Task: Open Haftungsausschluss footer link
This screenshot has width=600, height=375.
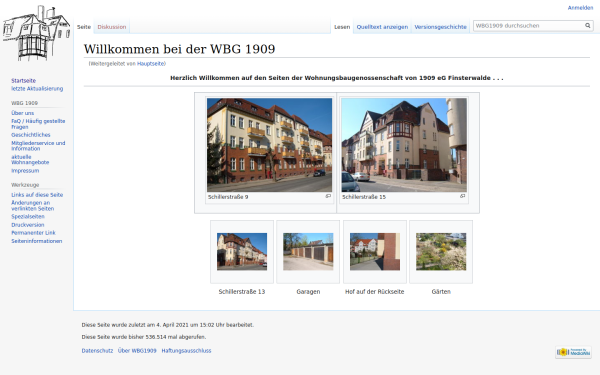Action: click(186, 351)
